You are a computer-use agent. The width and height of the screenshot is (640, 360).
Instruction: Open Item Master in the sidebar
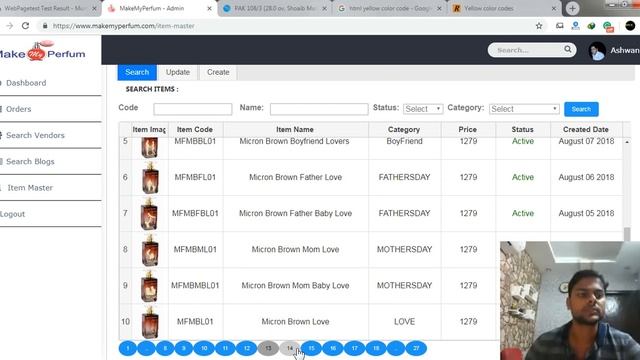30,188
